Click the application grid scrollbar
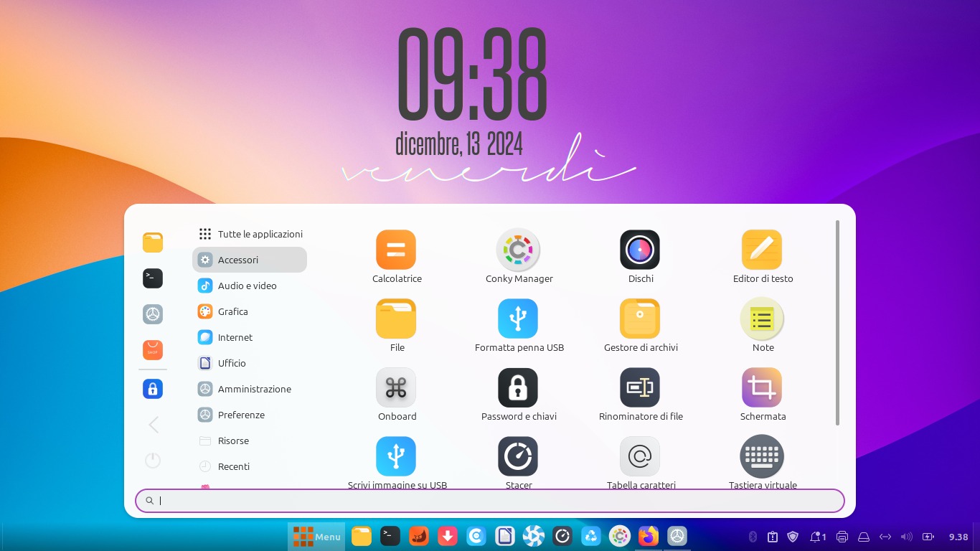 837,323
